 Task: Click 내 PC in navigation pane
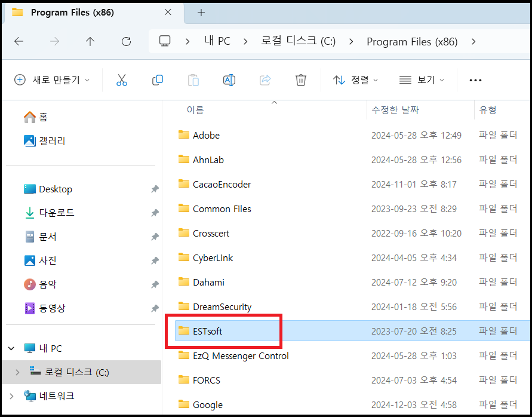(x=43, y=348)
